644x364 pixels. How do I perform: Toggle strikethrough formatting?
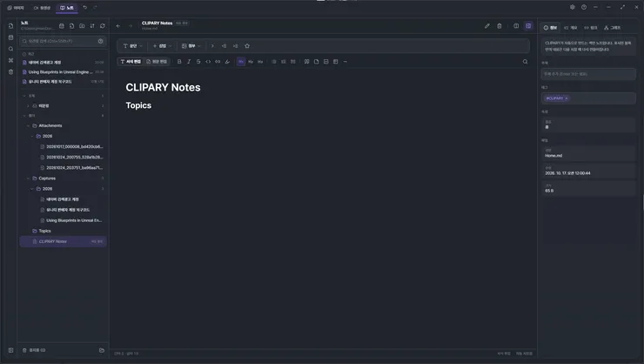(198, 62)
